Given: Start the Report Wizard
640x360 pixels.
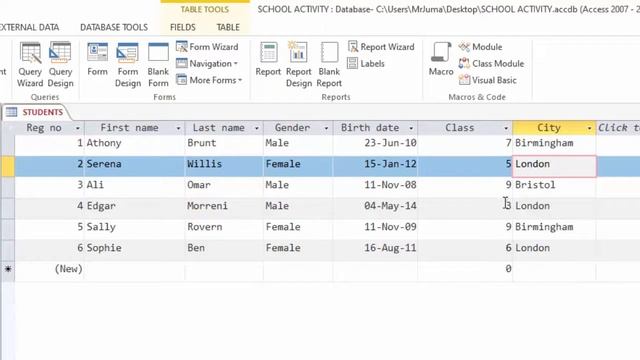Looking at the screenshot, I should click(x=381, y=47).
